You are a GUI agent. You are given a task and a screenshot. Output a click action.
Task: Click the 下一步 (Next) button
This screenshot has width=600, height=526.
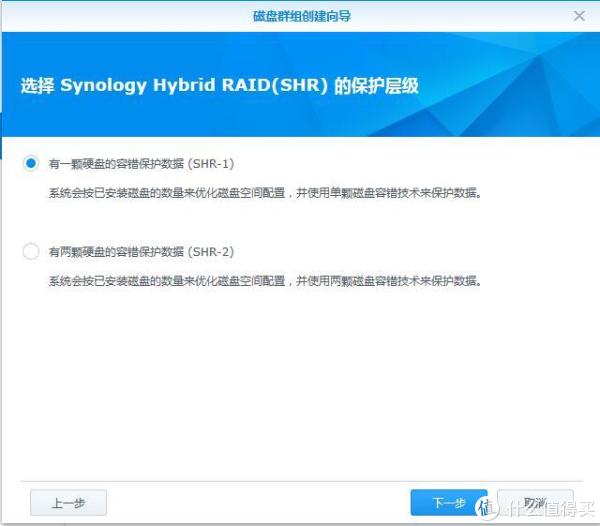pos(449,502)
